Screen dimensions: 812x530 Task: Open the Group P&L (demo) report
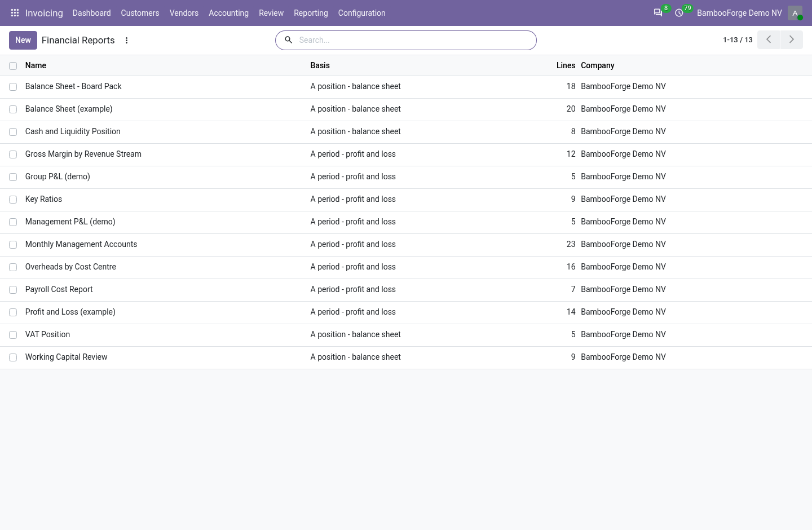click(58, 176)
